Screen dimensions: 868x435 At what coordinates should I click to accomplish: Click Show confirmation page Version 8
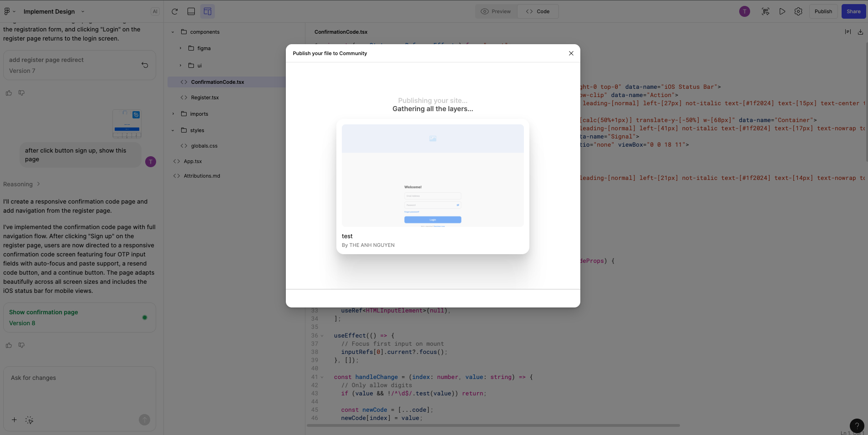pyautogui.click(x=80, y=317)
